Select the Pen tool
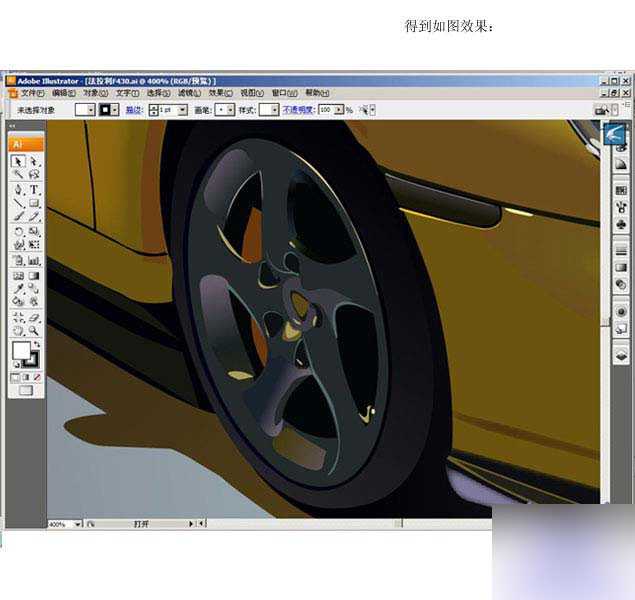Image resolution: width=635 pixels, height=600 pixels. click(18, 189)
